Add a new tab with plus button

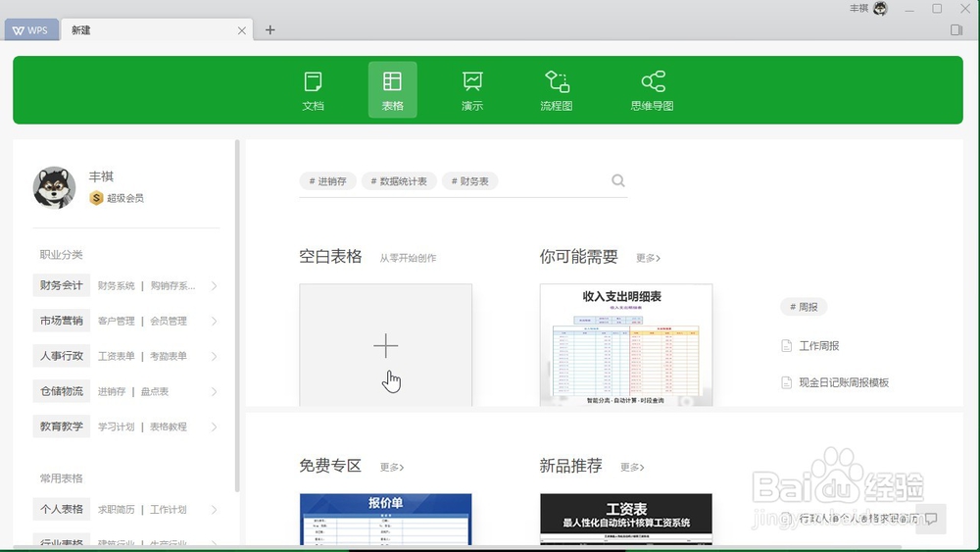270,30
